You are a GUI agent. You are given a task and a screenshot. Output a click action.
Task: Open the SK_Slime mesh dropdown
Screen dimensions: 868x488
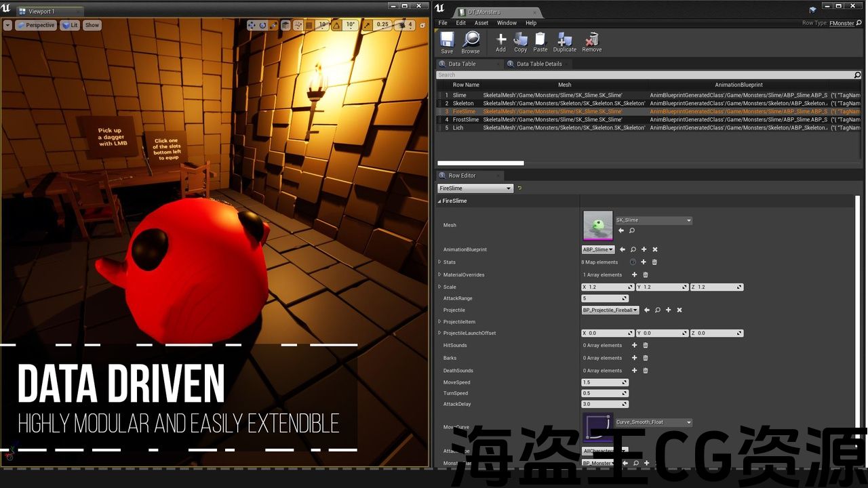[654, 220]
